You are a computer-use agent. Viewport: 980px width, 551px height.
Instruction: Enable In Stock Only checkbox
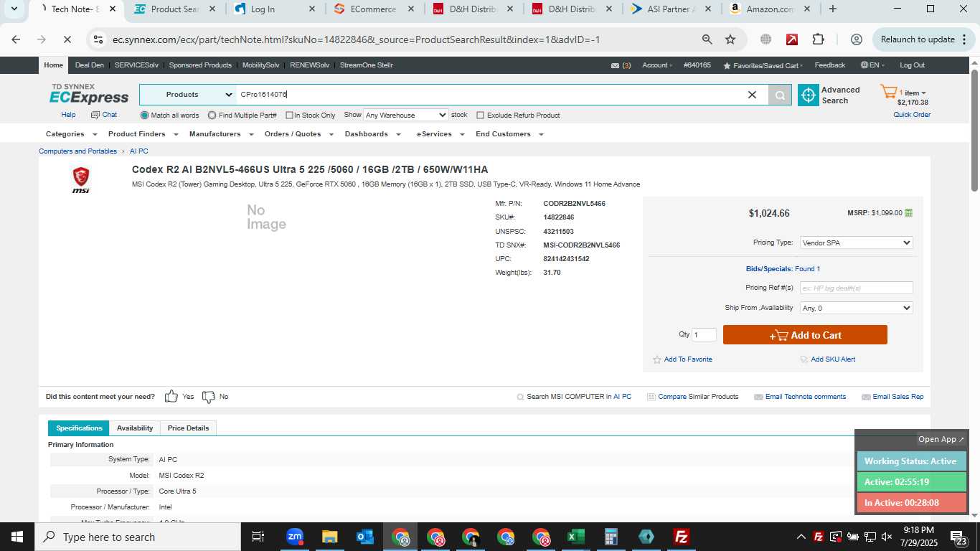(x=289, y=116)
